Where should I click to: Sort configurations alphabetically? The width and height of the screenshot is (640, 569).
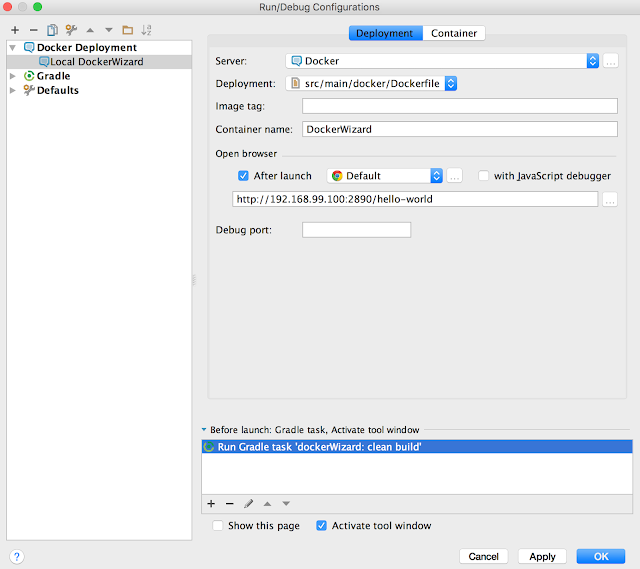tap(146, 30)
